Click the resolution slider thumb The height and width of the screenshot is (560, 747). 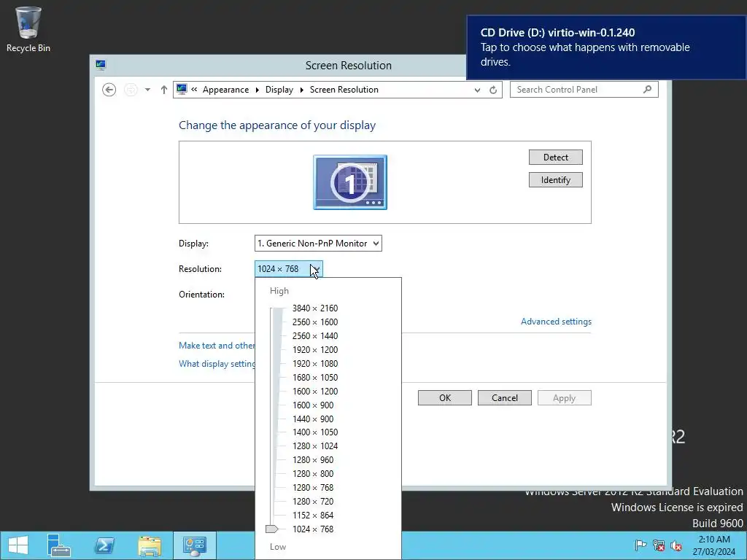tap(271, 529)
